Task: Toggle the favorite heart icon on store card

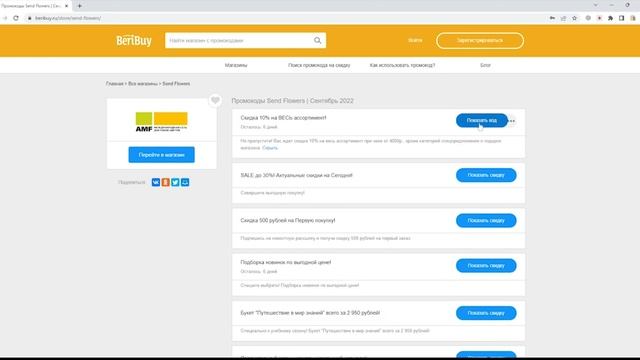Action: (x=215, y=100)
